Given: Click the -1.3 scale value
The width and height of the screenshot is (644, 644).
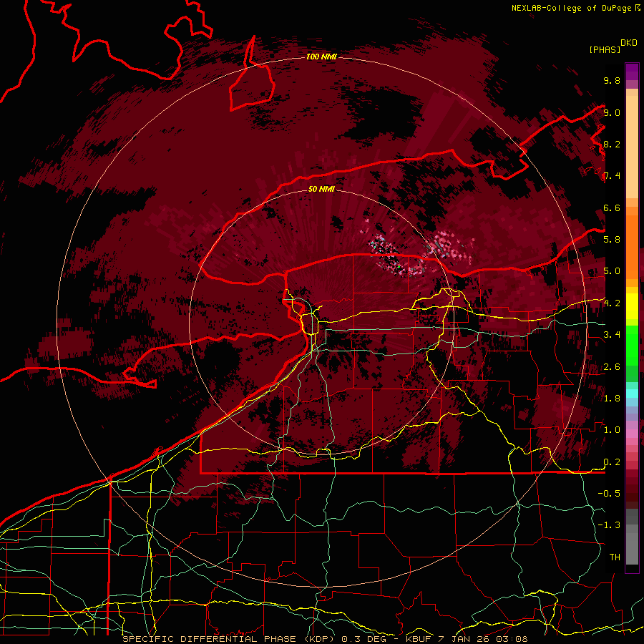Looking at the screenshot, I should pyautogui.click(x=609, y=525).
